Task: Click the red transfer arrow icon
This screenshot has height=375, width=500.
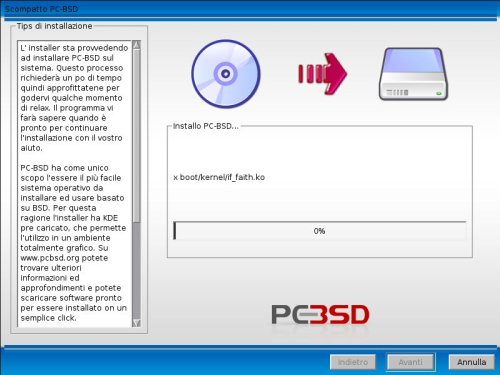Action: pyautogui.click(x=322, y=74)
